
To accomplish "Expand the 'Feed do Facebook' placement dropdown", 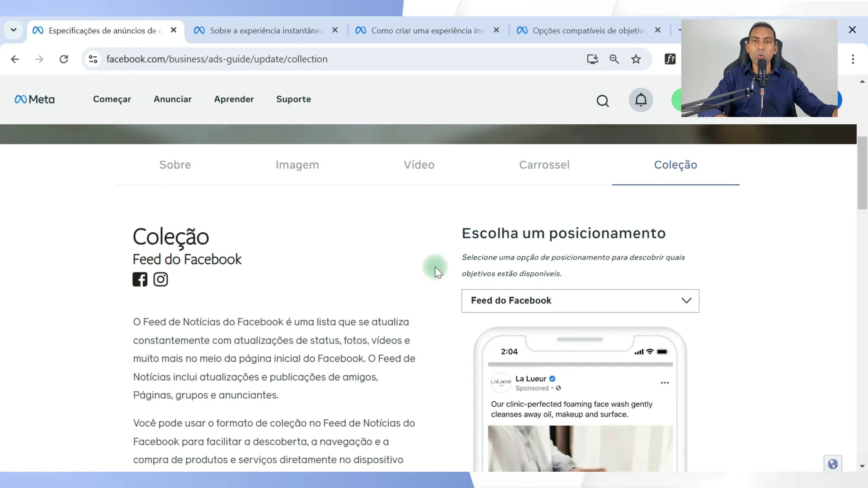I will click(580, 301).
